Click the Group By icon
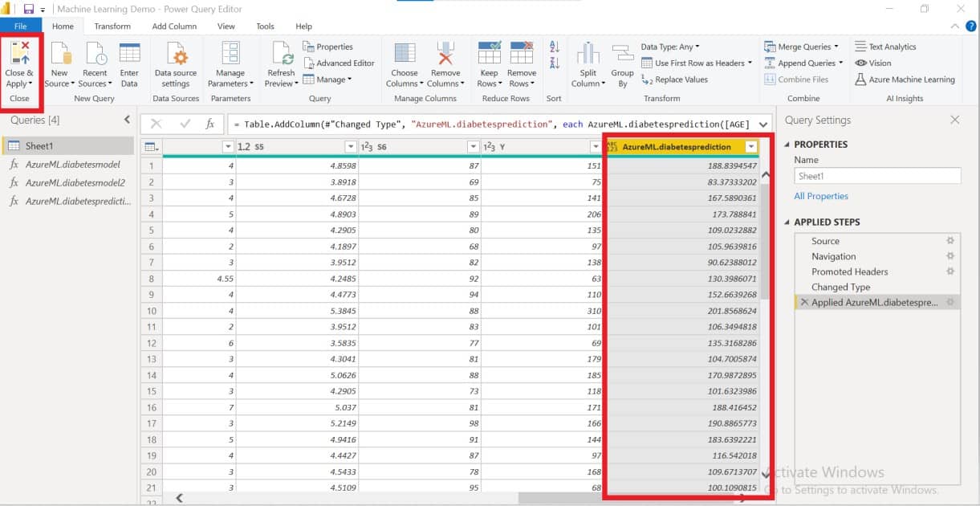980x506 pixels. (622, 53)
